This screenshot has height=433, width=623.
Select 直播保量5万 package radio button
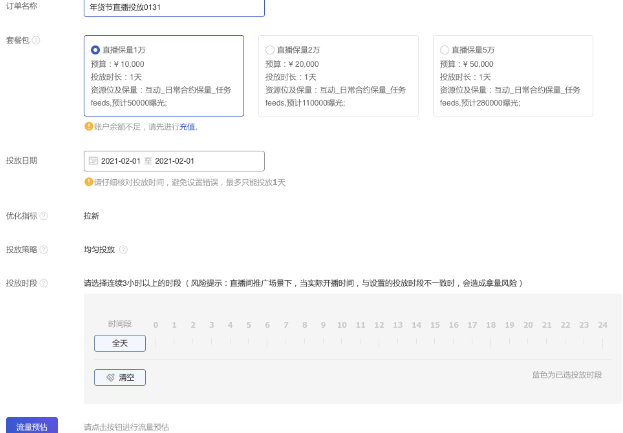tap(444, 49)
